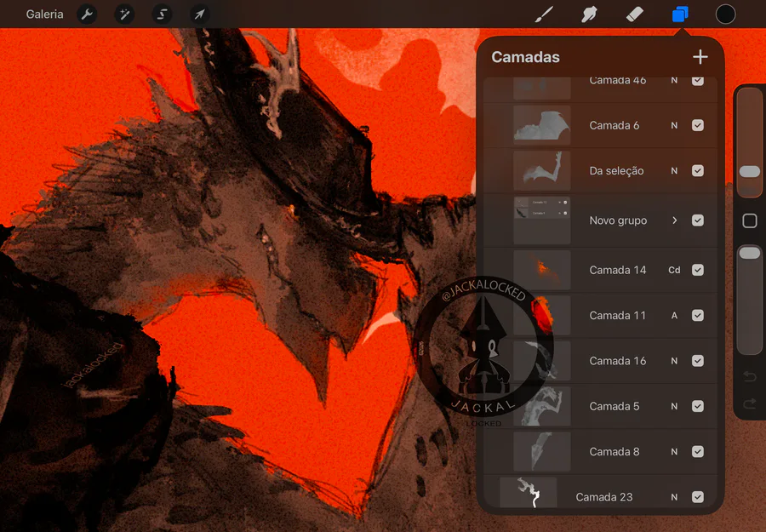
Task: Select layer name Camada 23
Action: point(603,497)
